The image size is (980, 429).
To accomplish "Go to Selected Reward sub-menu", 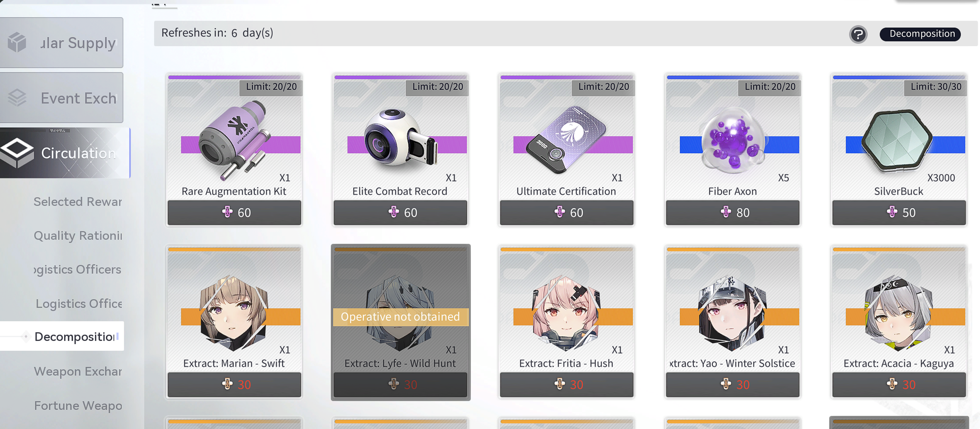I will tap(78, 202).
